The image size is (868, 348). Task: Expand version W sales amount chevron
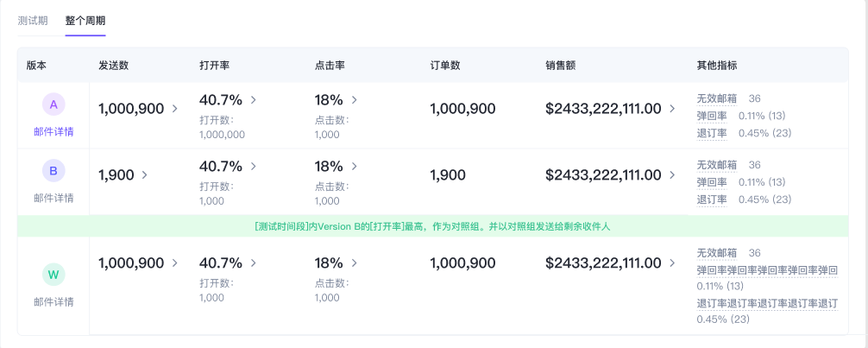click(673, 263)
